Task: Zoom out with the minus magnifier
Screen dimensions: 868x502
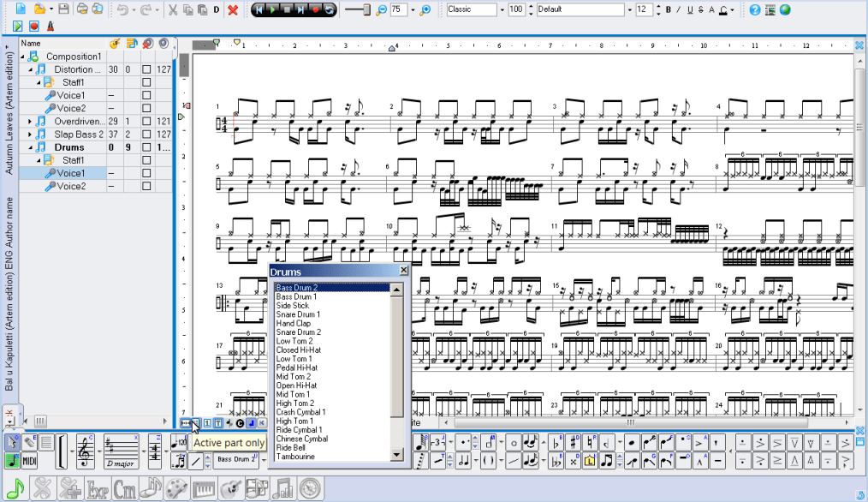Action: (x=382, y=9)
